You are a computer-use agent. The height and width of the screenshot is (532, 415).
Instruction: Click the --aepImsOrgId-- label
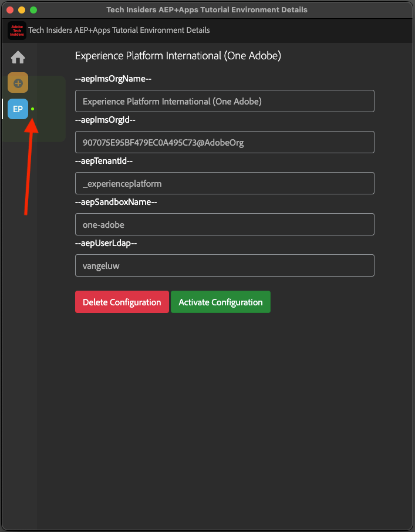[105, 120]
